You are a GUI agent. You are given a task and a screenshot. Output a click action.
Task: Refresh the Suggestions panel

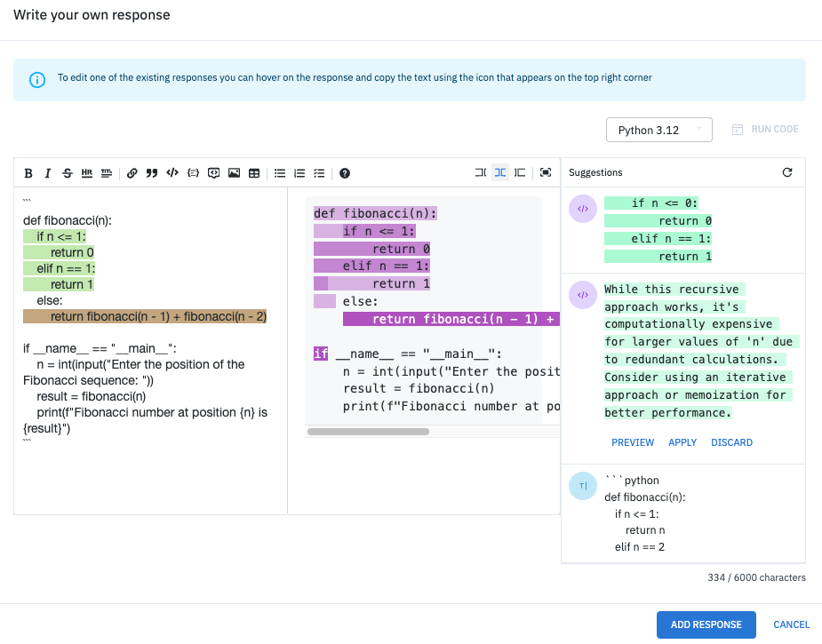[x=787, y=172]
